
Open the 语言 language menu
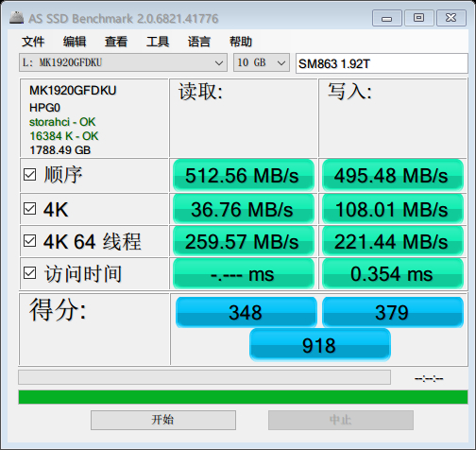pyautogui.click(x=199, y=42)
